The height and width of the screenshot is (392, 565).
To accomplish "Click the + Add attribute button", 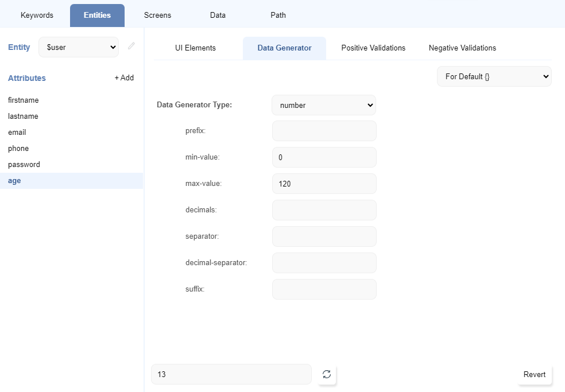I will pyautogui.click(x=124, y=78).
